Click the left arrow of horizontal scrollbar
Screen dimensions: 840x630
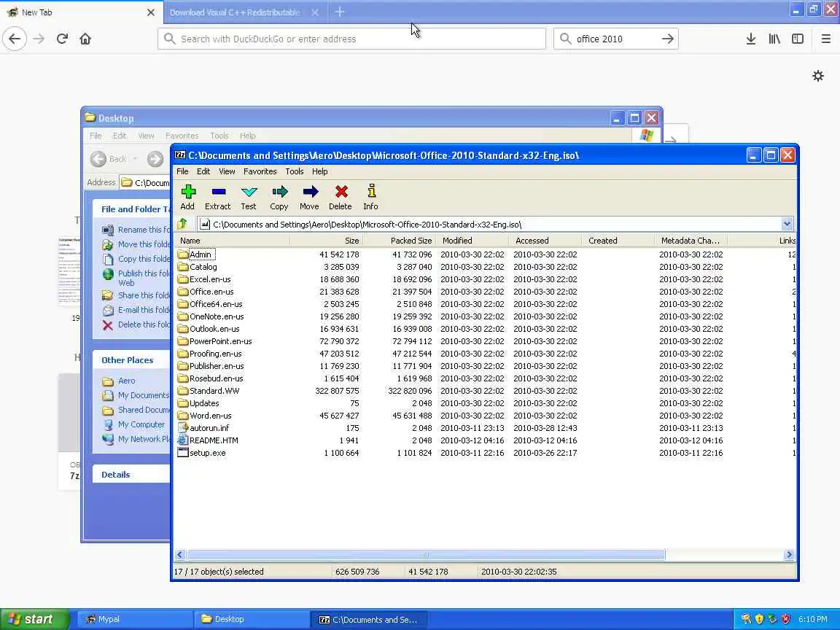coord(180,554)
